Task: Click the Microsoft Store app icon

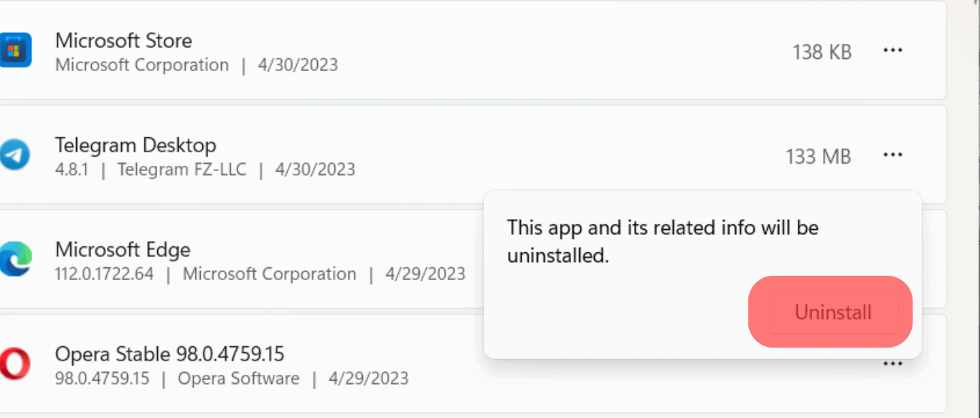Action: [14, 50]
